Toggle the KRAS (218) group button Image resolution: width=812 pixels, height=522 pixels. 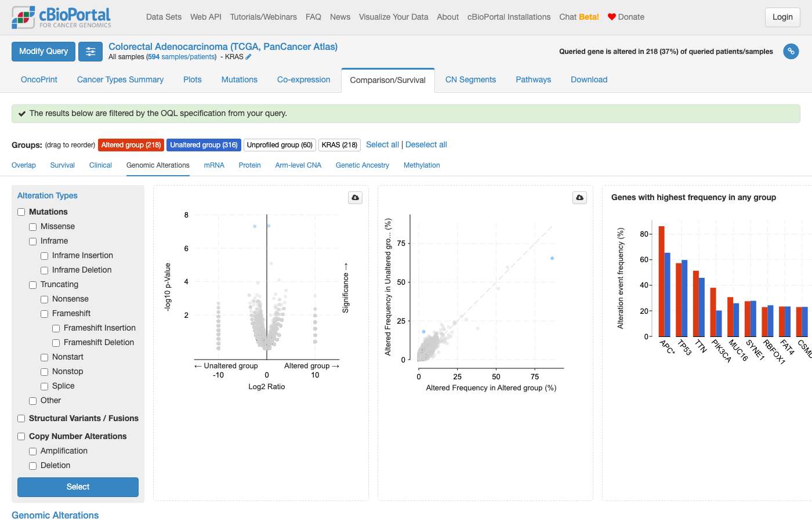[x=339, y=145]
